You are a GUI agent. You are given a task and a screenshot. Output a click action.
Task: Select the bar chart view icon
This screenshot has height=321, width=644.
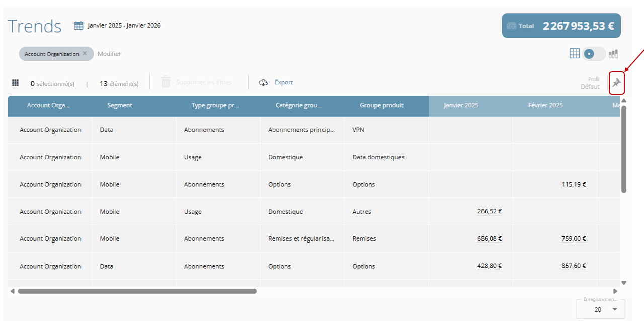[613, 53]
